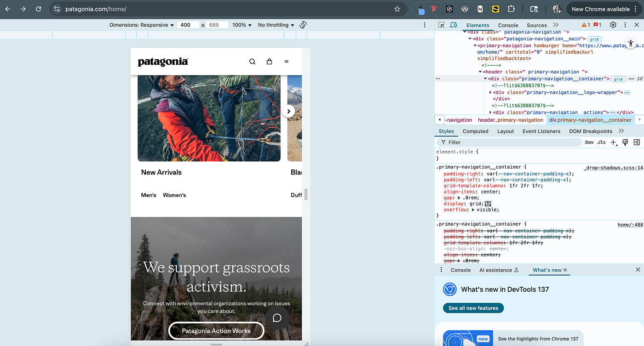Screen dimensions: 644x346
Task: Collapse the patagonia-navigation__main div node
Action: 470,39
